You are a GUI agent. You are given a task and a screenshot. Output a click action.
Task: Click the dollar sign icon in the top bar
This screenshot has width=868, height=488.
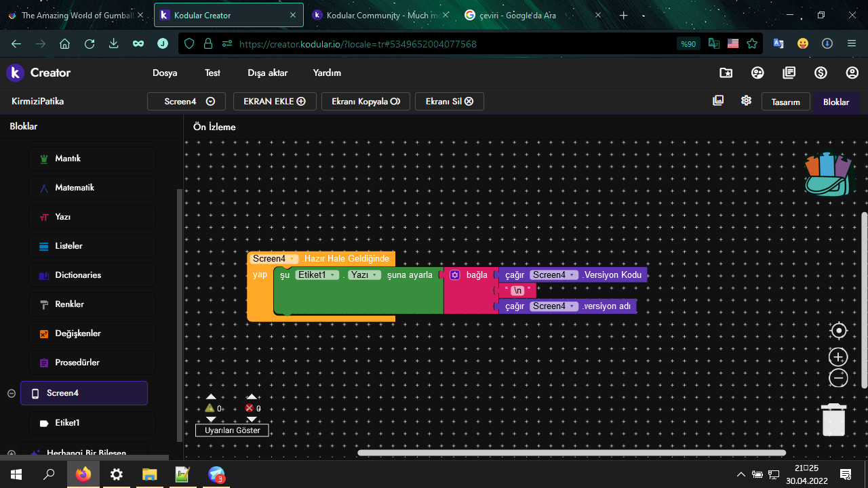[821, 73]
